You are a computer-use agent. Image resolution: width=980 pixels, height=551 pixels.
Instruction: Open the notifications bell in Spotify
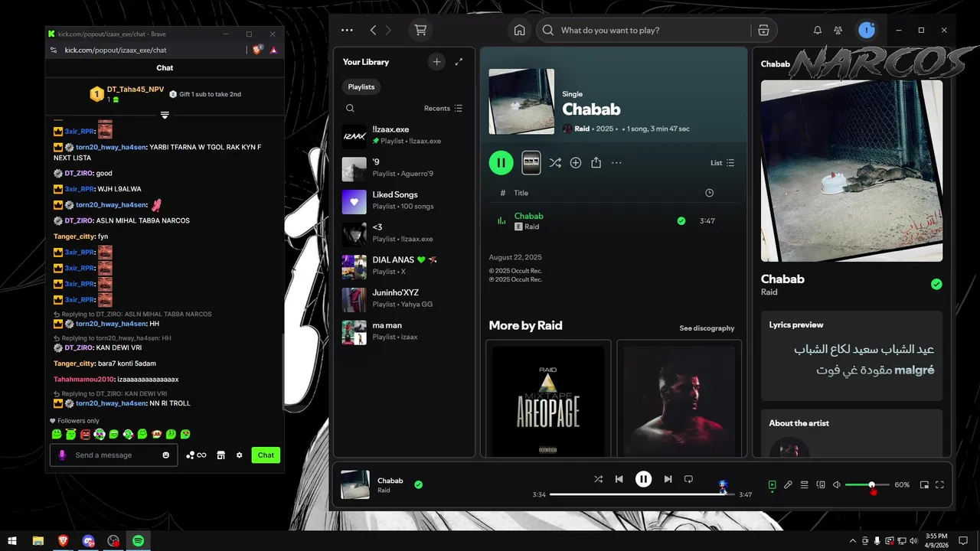[818, 30]
